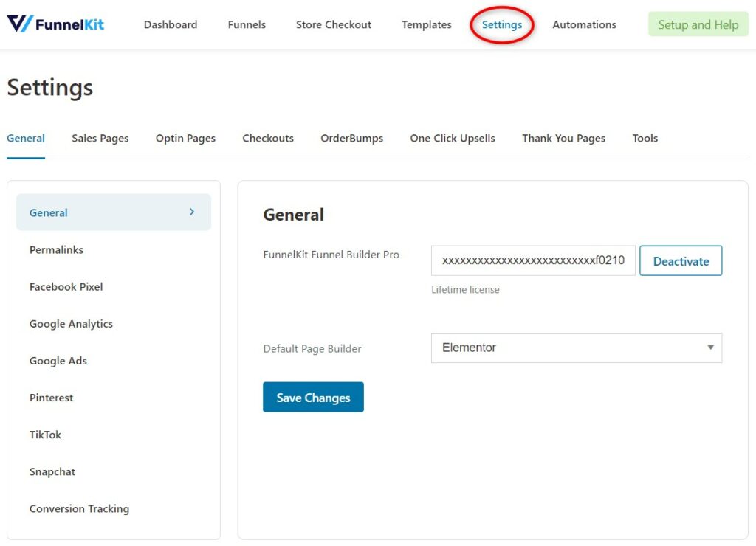
Task: Click the 'FunnelKit Funnel Builder Pro' label
Action: (x=331, y=255)
